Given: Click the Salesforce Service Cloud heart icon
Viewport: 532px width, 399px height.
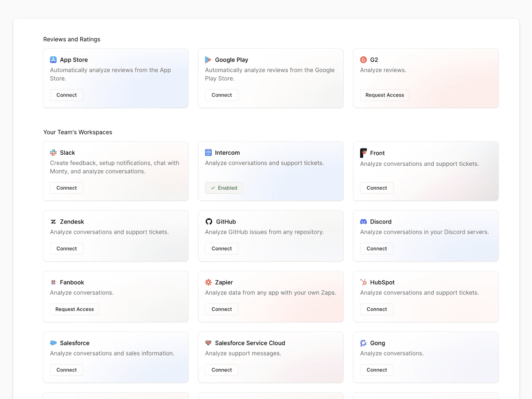Looking at the screenshot, I should click(x=208, y=343).
